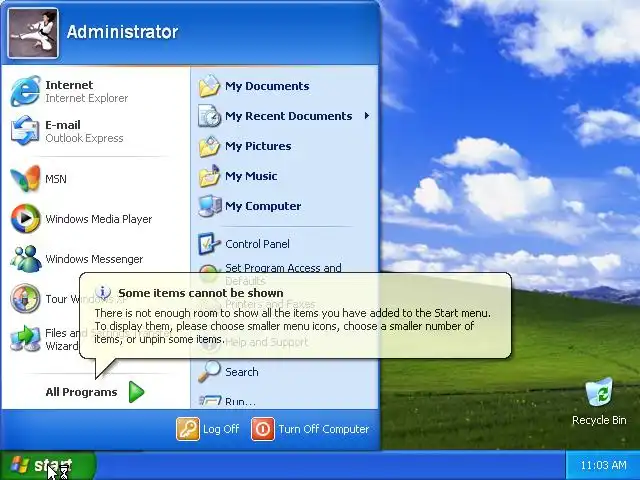640x480 pixels.
Task: Expand All Programs green arrow
Action: 136,392
